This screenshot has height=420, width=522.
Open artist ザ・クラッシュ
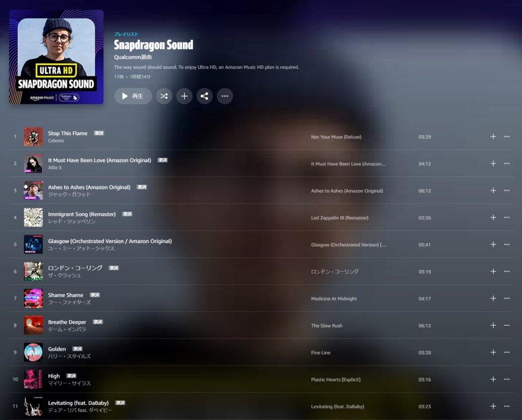65,275
